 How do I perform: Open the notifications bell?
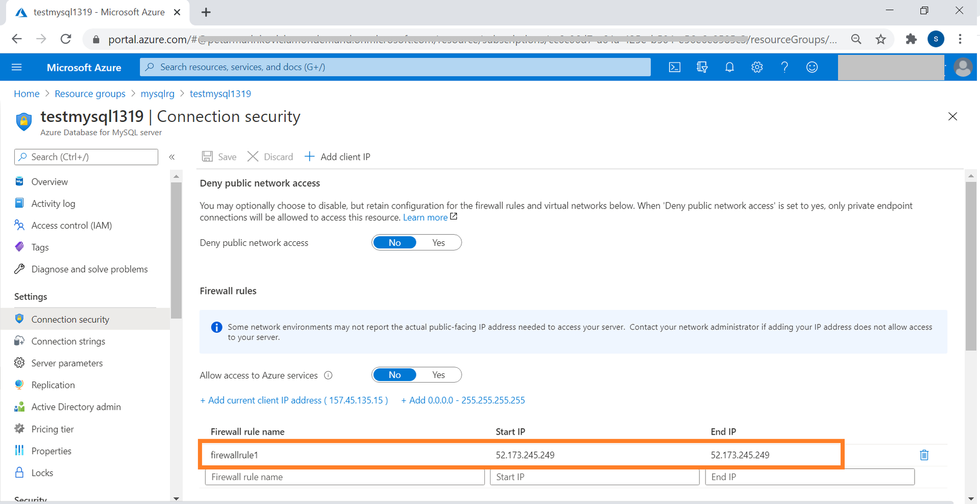coord(729,67)
